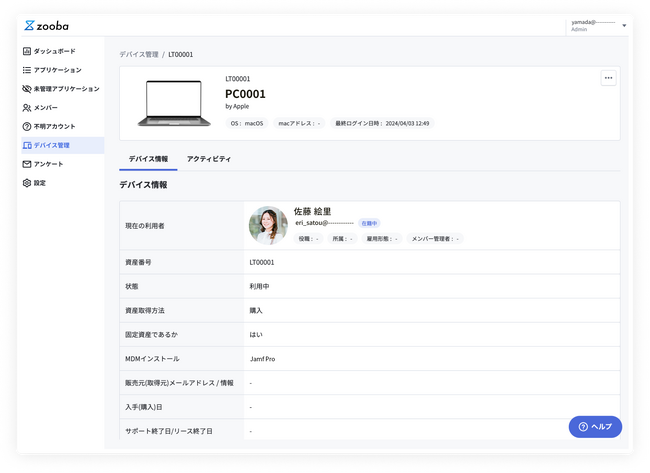The width and height of the screenshot is (650, 473).
Task: Click the zooba logo icon
Action: click(30, 25)
